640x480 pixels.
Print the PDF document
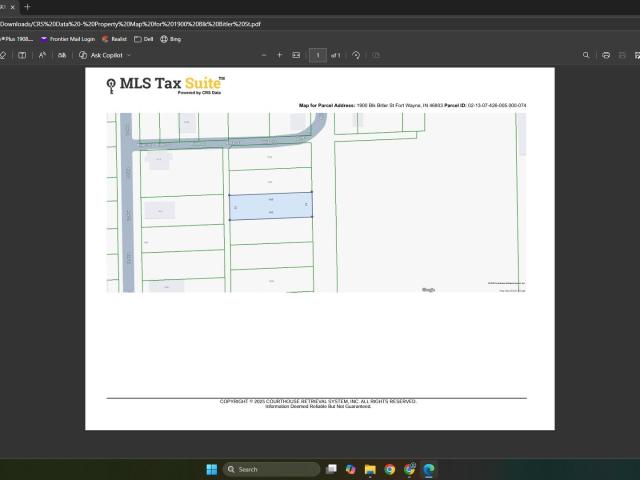point(606,55)
